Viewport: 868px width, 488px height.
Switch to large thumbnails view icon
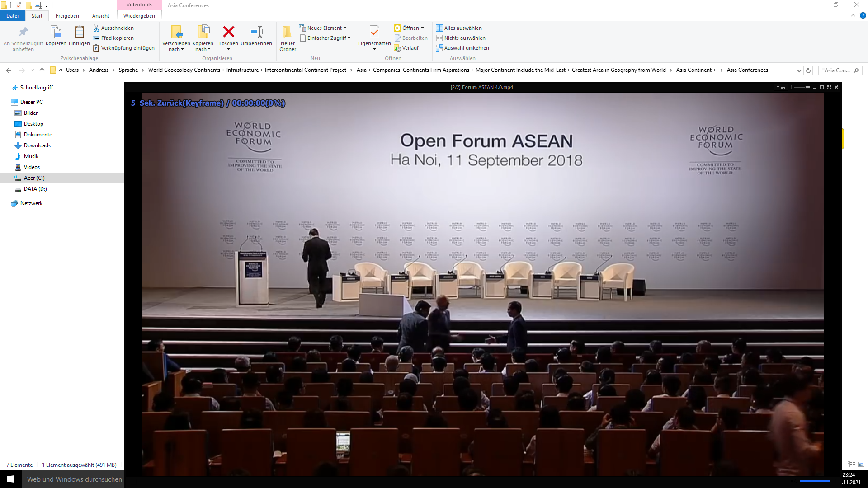(861, 465)
